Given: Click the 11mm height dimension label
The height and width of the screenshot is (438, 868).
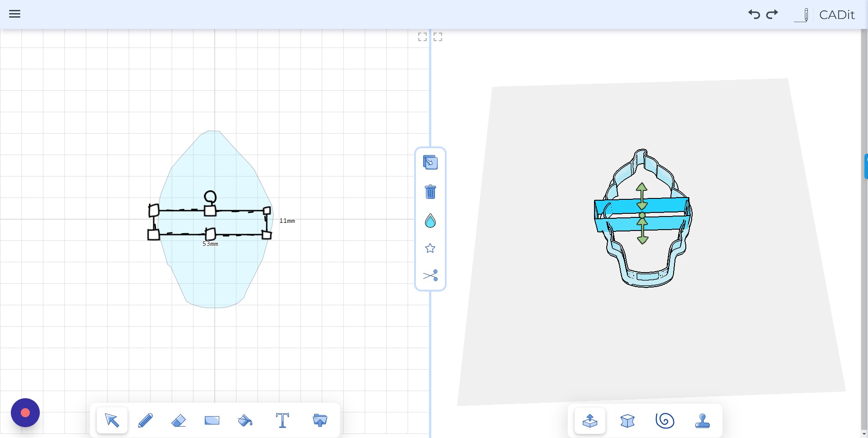Looking at the screenshot, I should coord(287,221).
